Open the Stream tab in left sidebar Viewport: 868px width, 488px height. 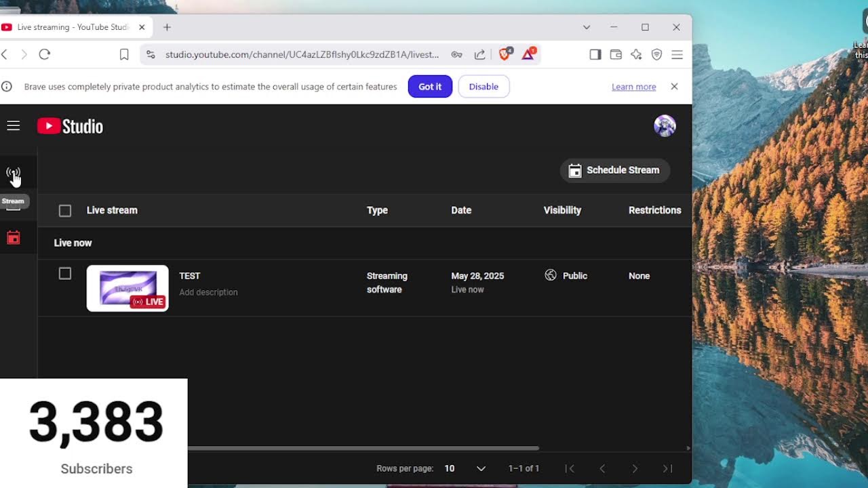click(13, 174)
